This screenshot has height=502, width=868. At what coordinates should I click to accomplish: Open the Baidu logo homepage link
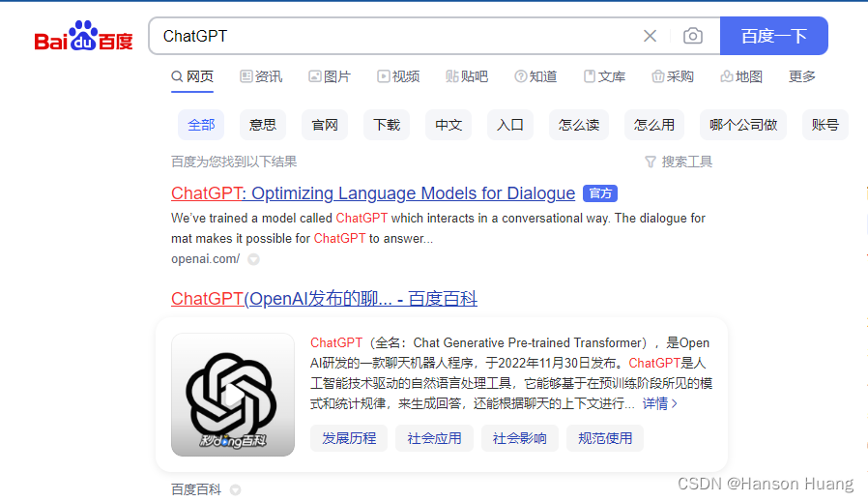pyautogui.click(x=83, y=37)
